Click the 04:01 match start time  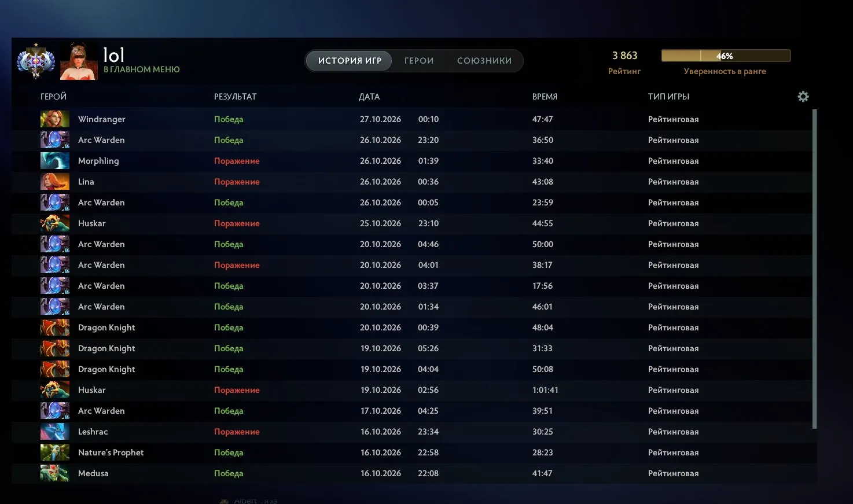428,265
